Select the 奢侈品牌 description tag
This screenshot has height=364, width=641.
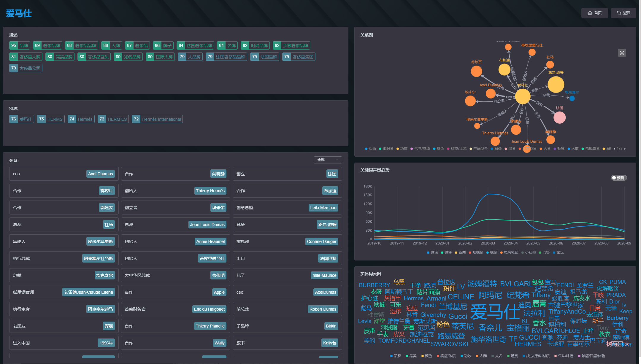[47, 46]
